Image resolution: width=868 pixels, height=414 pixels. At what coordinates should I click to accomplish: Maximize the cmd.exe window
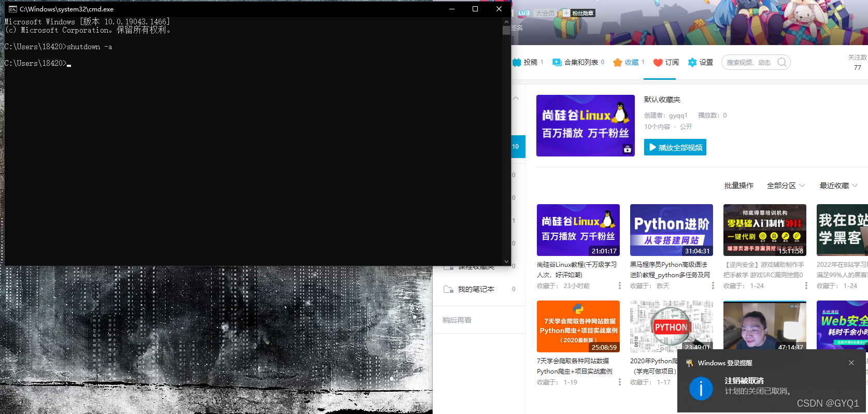[475, 9]
